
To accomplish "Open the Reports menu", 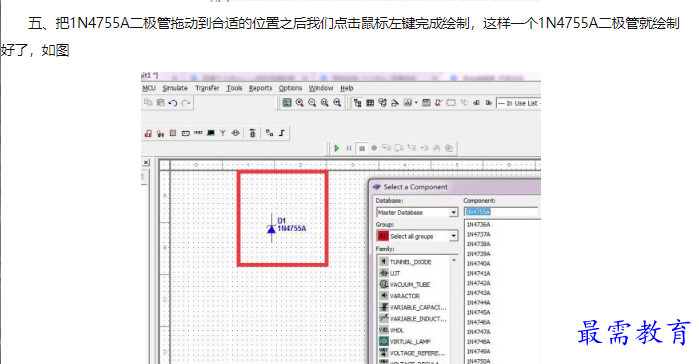I will (260, 88).
